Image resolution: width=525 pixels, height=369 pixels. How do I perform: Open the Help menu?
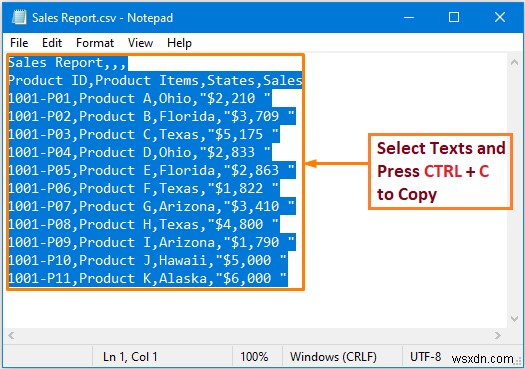coord(179,43)
